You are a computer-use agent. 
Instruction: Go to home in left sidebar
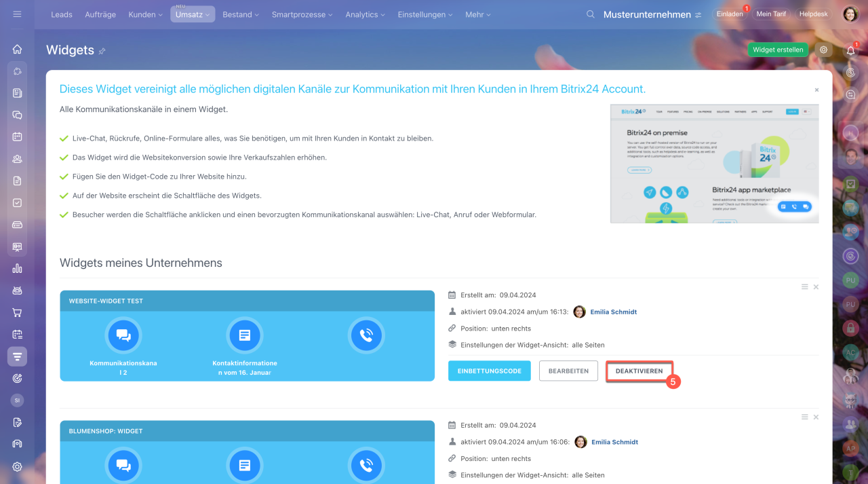pos(17,49)
